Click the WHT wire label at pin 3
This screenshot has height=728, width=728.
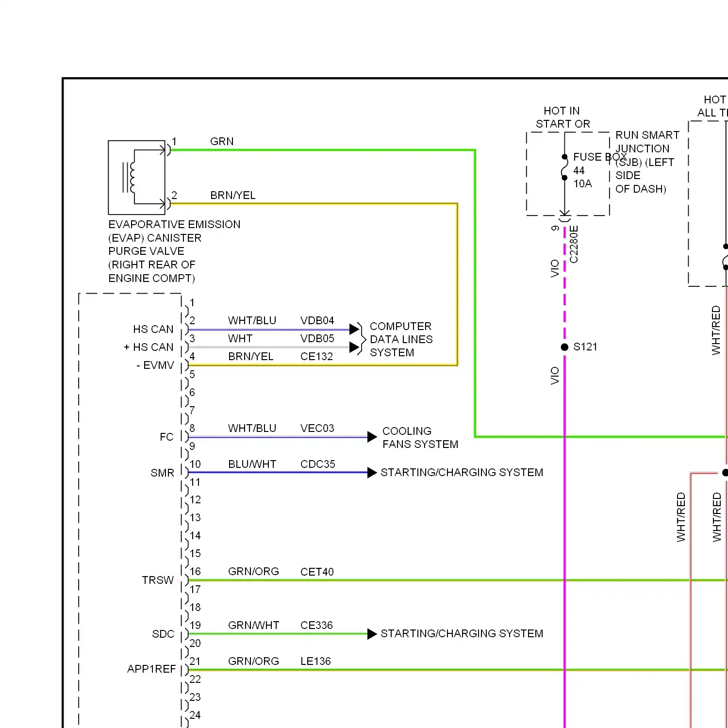[x=240, y=339]
